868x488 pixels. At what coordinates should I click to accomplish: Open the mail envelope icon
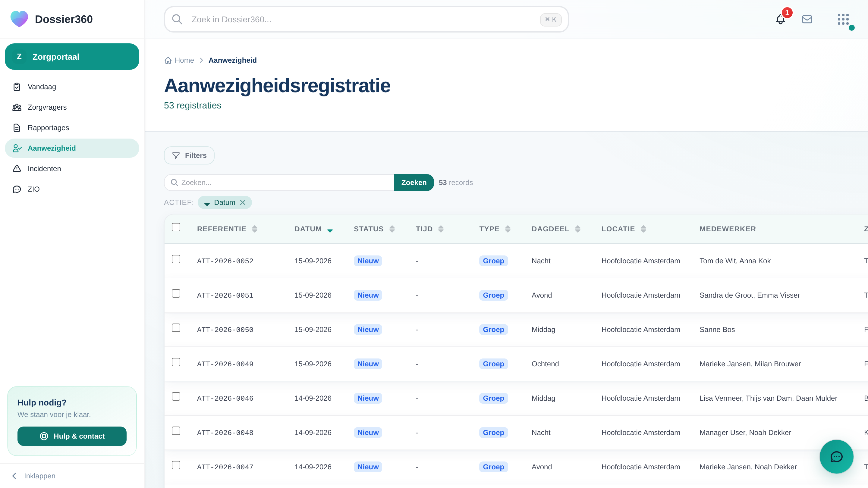[807, 19]
